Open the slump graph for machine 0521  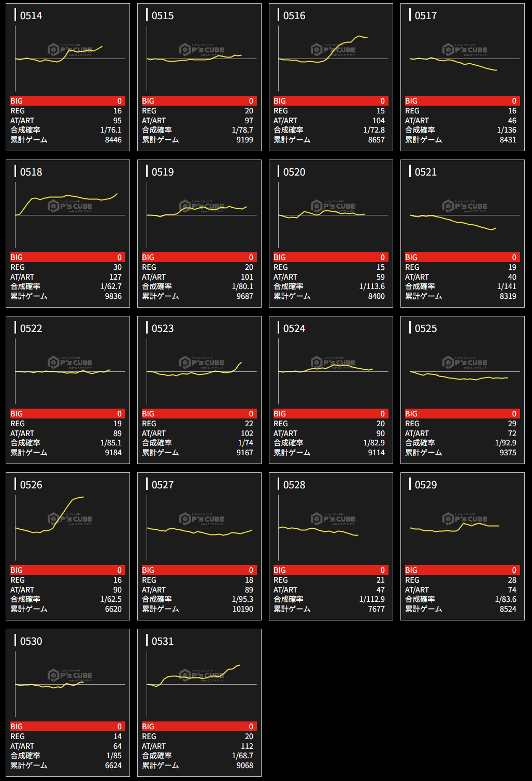(x=465, y=215)
